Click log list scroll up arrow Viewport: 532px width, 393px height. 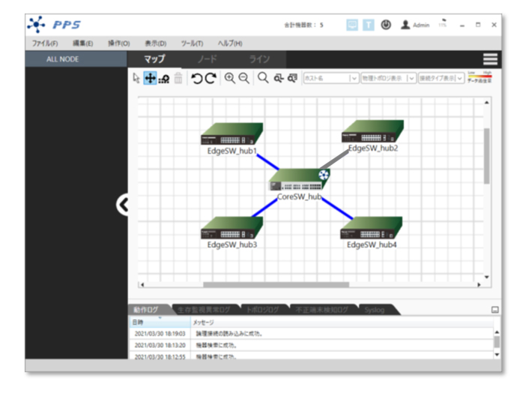[x=497, y=332]
